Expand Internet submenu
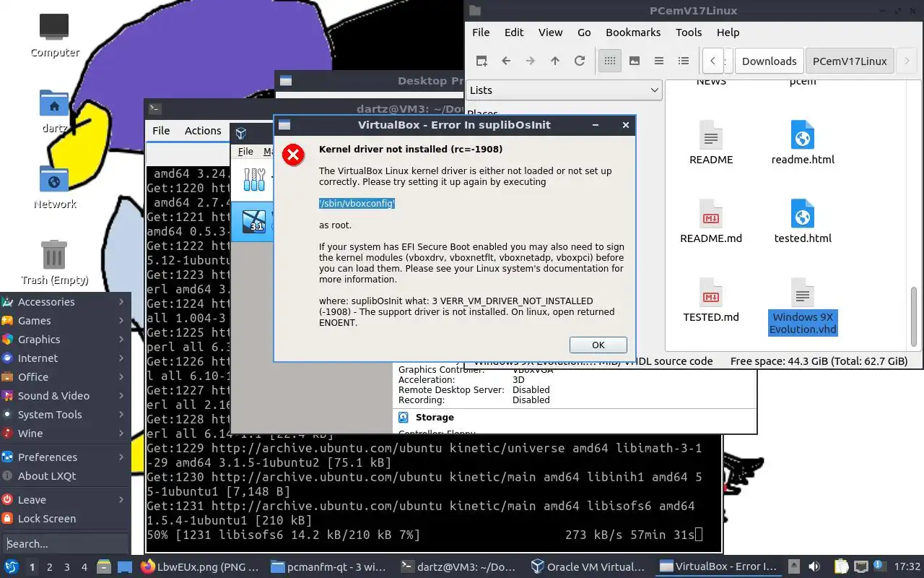Viewport: 924px width, 578px height. [x=65, y=358]
